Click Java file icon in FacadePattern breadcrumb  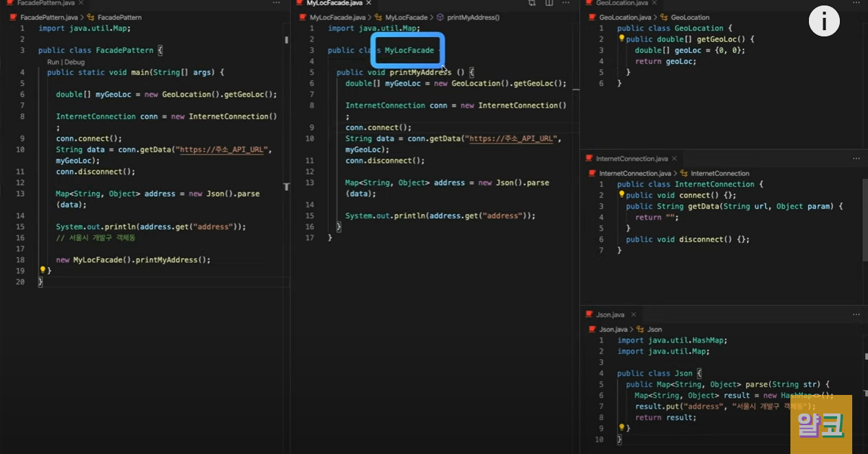[x=13, y=16]
